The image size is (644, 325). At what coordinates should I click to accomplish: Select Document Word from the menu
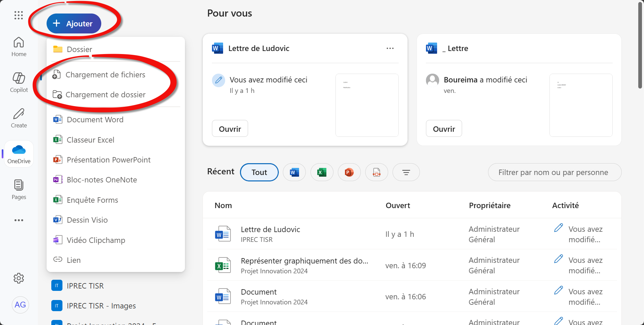95,120
